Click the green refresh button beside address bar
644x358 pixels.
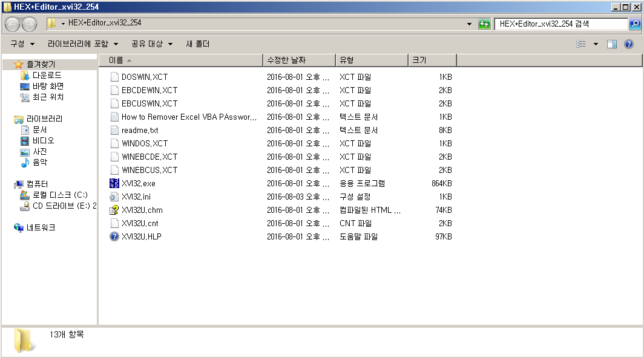[x=484, y=24]
